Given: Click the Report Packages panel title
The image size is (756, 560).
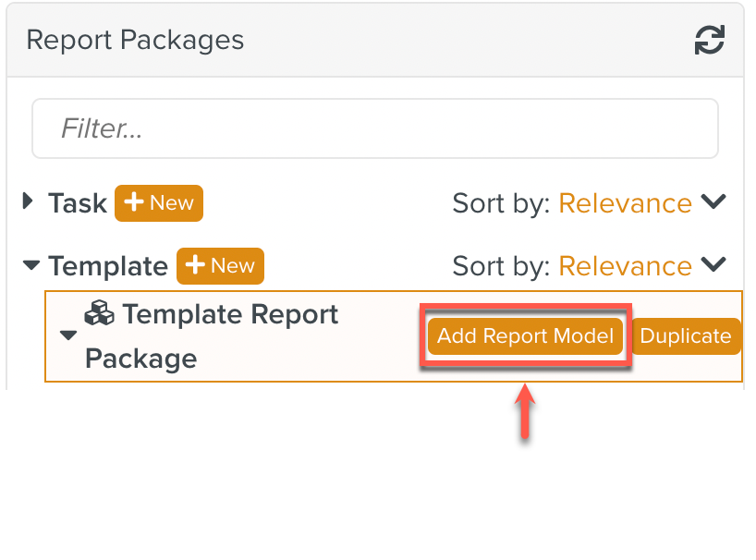Looking at the screenshot, I should pos(135,41).
